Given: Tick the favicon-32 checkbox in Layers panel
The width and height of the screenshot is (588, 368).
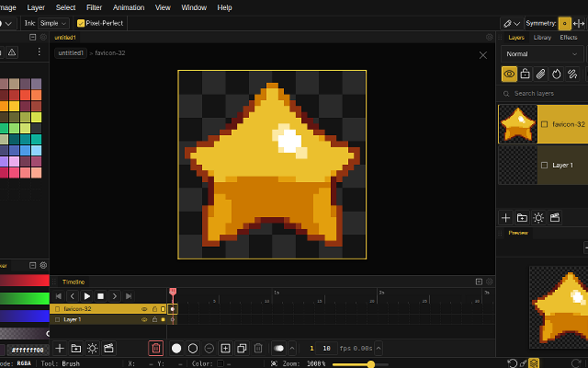Looking at the screenshot, I should click(x=545, y=124).
